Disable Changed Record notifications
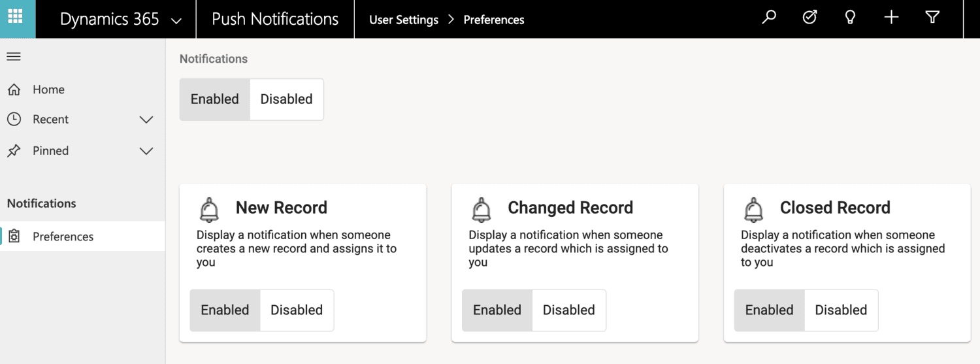980x364 pixels. 569,310
